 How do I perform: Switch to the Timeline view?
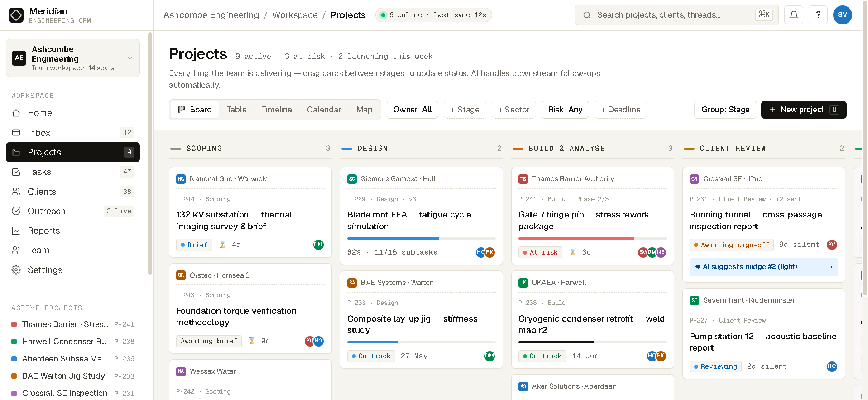coord(277,110)
